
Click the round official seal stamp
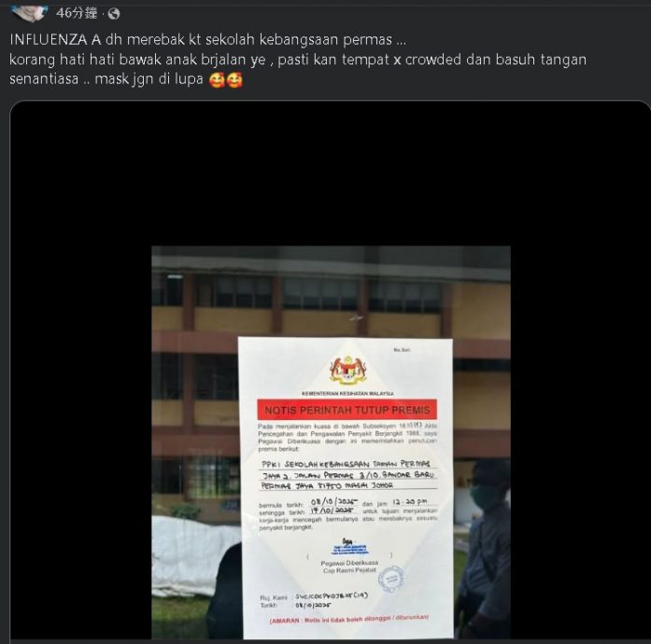click(391, 579)
